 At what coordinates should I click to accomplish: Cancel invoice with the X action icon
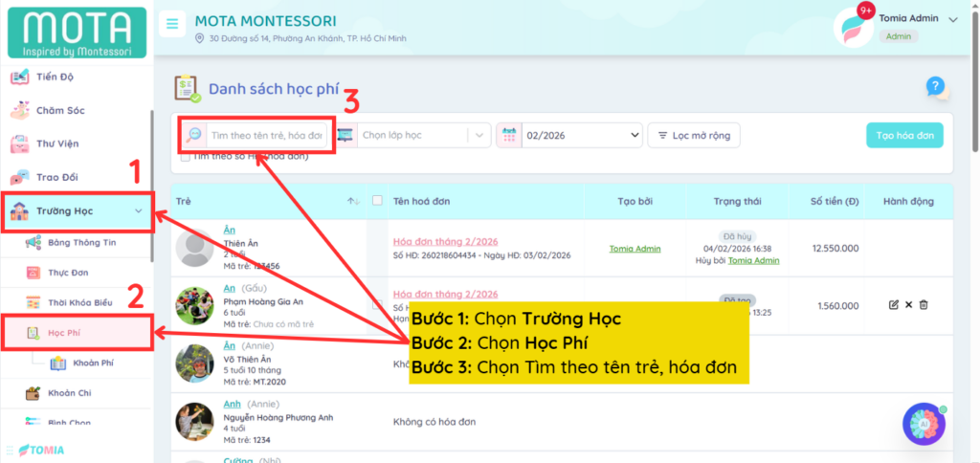(909, 304)
